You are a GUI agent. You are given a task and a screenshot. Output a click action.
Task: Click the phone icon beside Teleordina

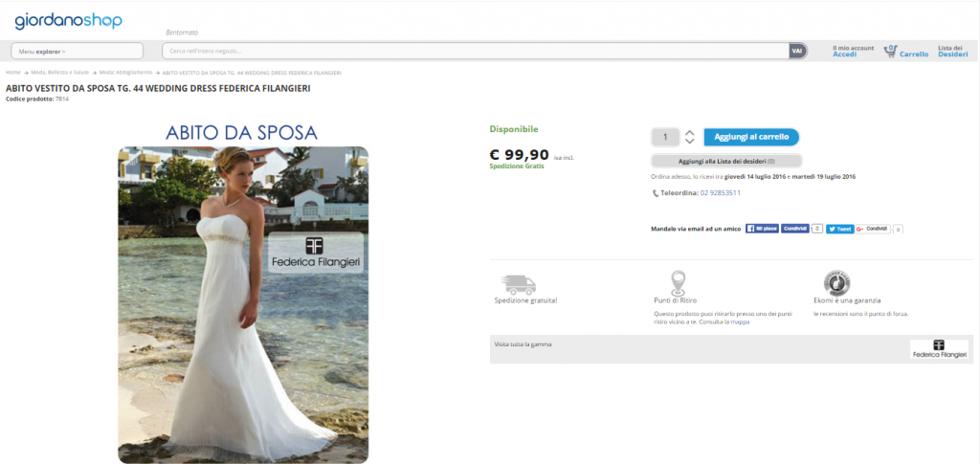point(655,193)
